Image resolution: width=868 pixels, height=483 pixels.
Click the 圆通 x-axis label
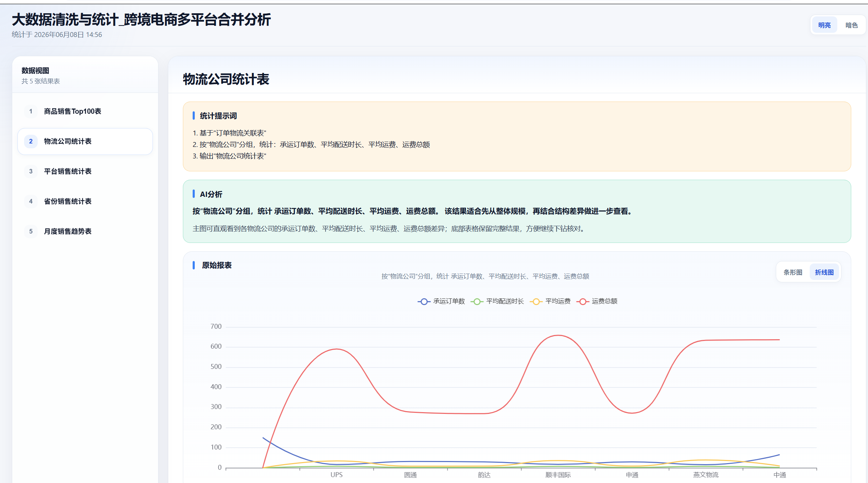pos(410,475)
